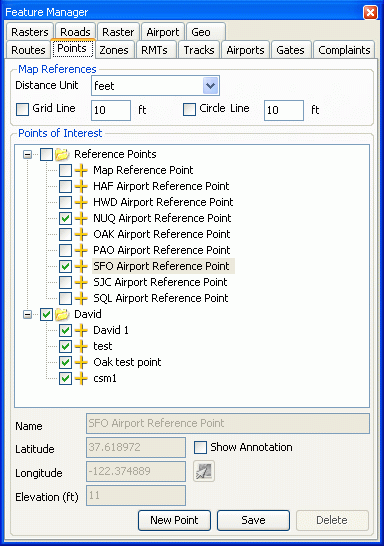Open the Complaints tab
384x546 pixels.
tap(344, 50)
